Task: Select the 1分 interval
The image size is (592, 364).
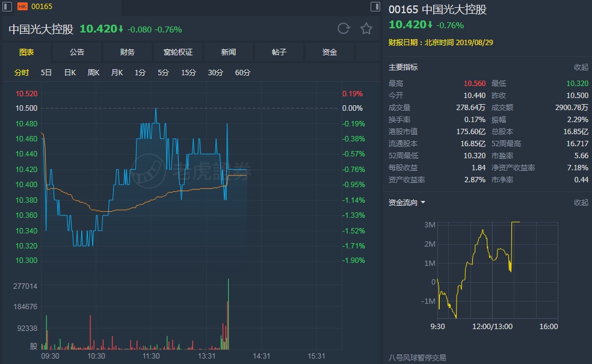Action: (x=140, y=72)
